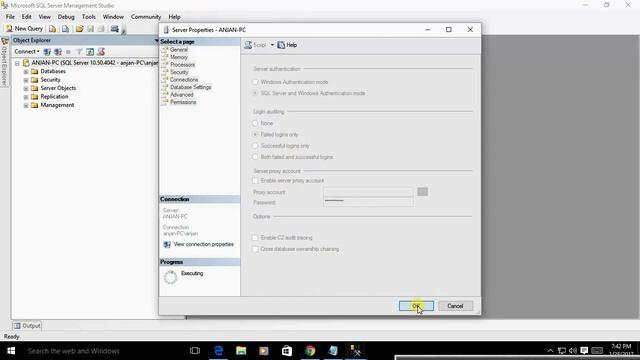Open the Window menu
The width and height of the screenshot is (640, 360).
113,17
